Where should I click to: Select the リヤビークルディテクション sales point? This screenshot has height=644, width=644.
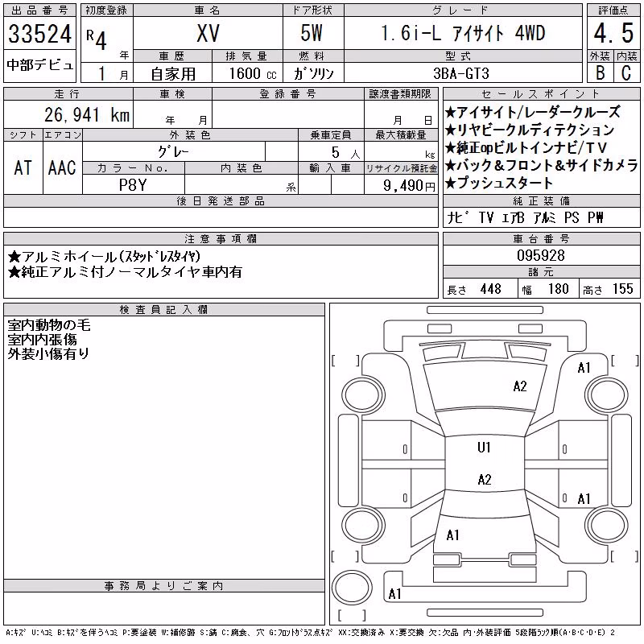click(530, 130)
